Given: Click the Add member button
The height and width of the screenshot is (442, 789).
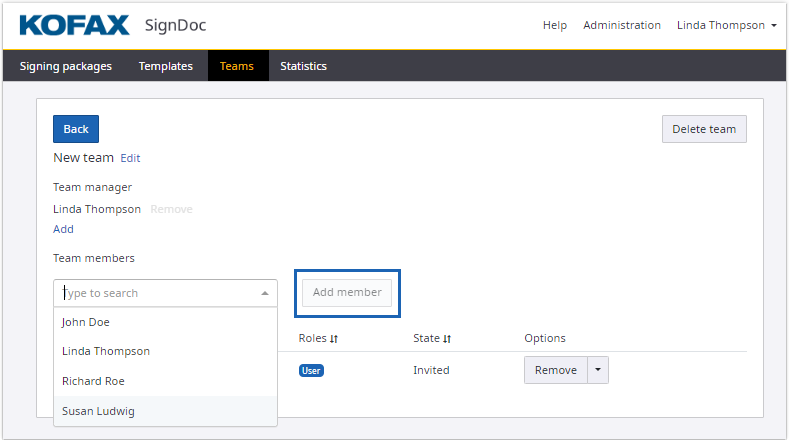Looking at the screenshot, I should [x=347, y=292].
